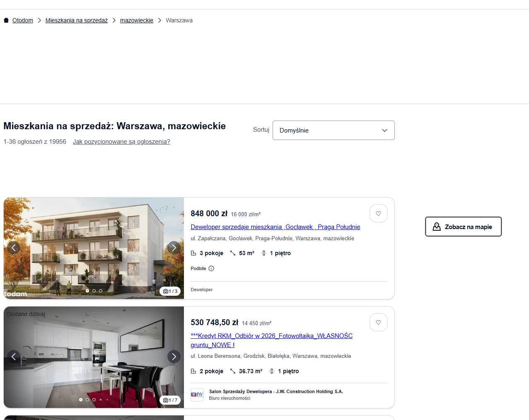Open the Otodom breadcrumb link

(23, 20)
